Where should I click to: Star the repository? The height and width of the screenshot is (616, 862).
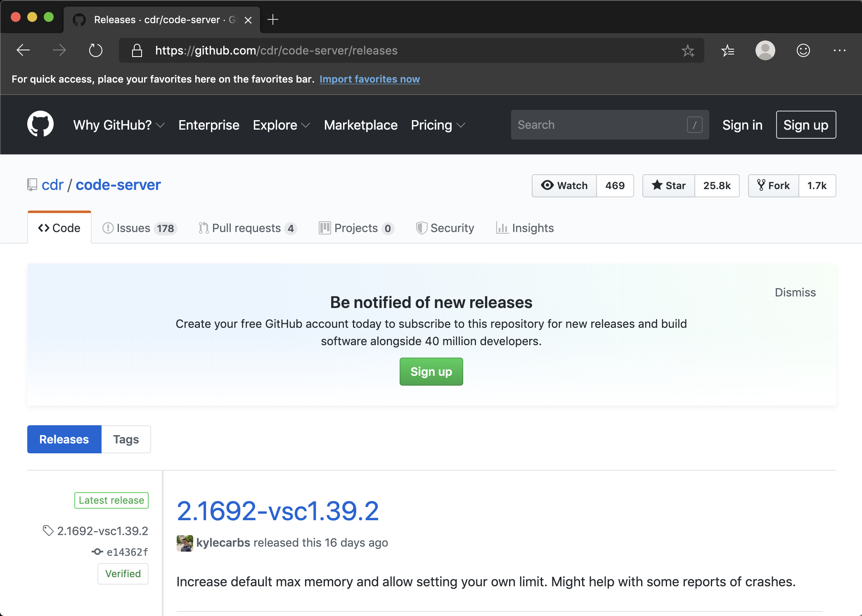coord(668,186)
